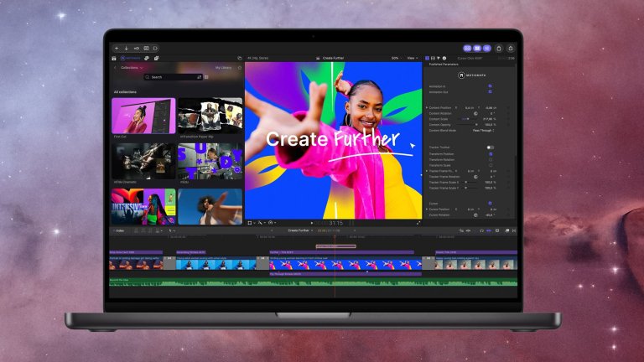Screen dimensions: 644x362
Task: Toggle the Transform Position checkbox
Action: click(491, 154)
